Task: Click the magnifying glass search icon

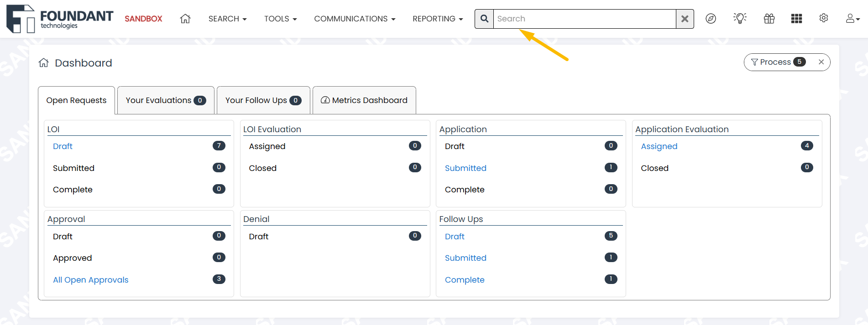Action: click(484, 19)
